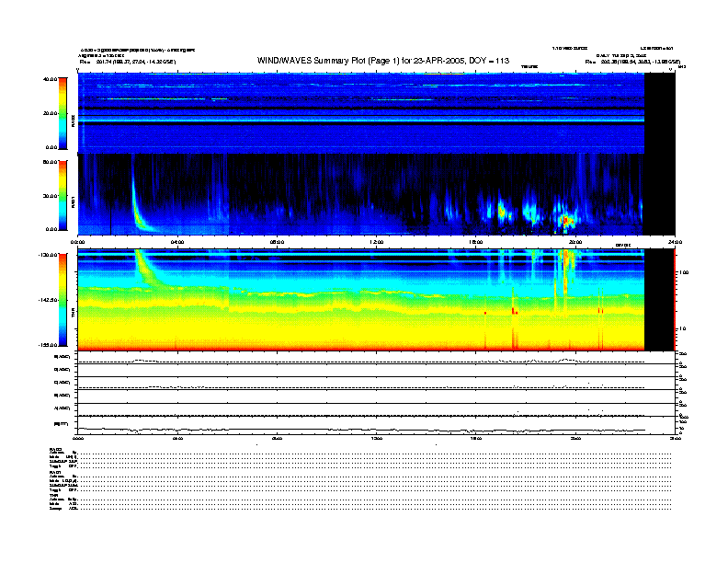Select the 24:00 tick below RAD1 panel
Viewport: 728px width, 563px height.
click(675, 242)
